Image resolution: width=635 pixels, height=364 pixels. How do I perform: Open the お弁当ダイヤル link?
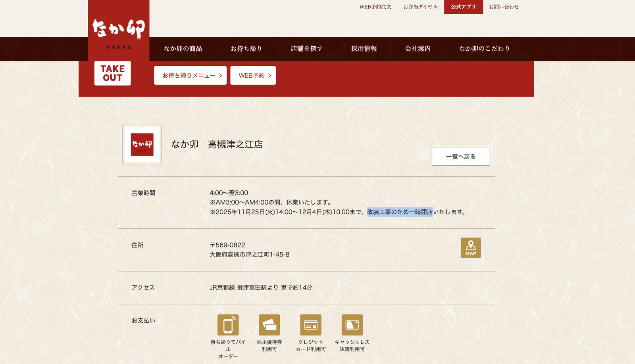click(420, 7)
